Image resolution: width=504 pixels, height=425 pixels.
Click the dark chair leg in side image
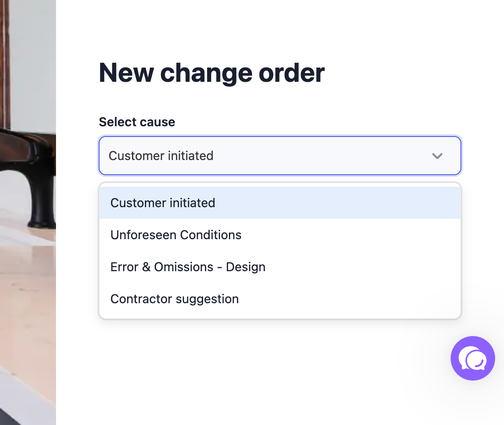[42, 199]
